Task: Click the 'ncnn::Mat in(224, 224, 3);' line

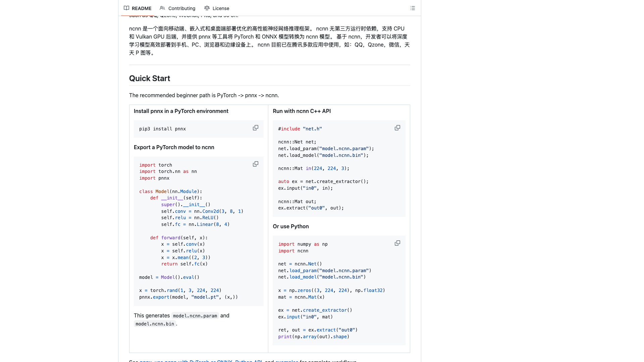Action: click(x=314, y=168)
